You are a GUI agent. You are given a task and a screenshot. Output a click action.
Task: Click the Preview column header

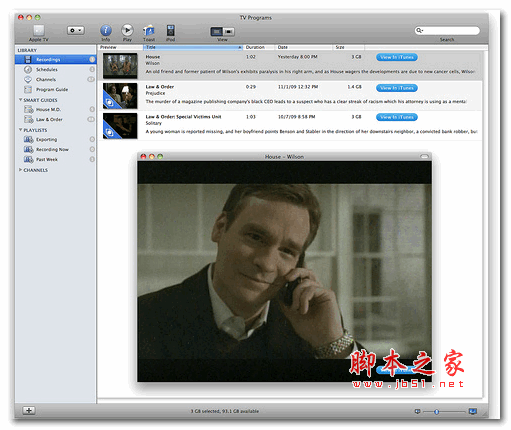coord(121,47)
